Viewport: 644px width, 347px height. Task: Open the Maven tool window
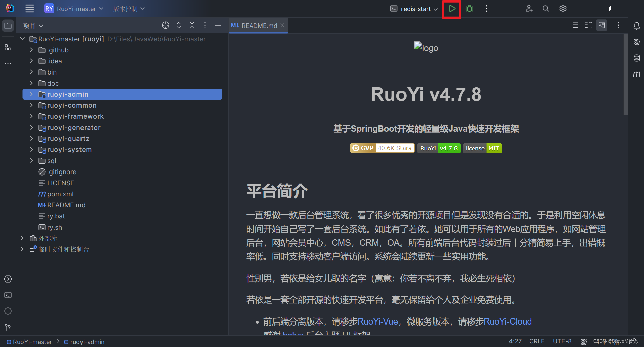pyautogui.click(x=636, y=74)
